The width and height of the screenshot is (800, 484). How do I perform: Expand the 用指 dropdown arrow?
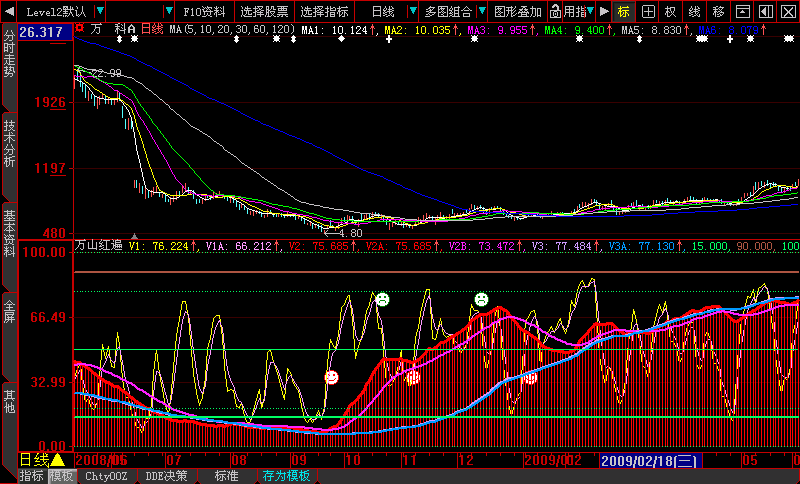[590, 11]
